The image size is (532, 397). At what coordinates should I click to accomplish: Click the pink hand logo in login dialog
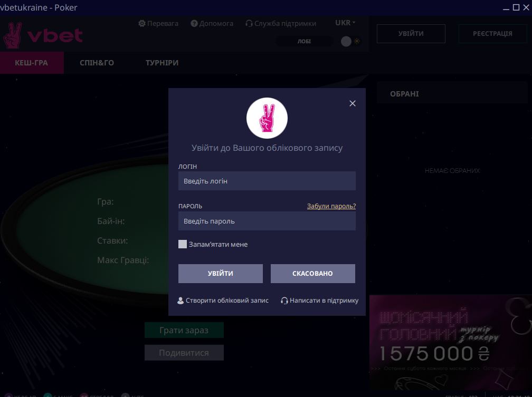point(267,118)
